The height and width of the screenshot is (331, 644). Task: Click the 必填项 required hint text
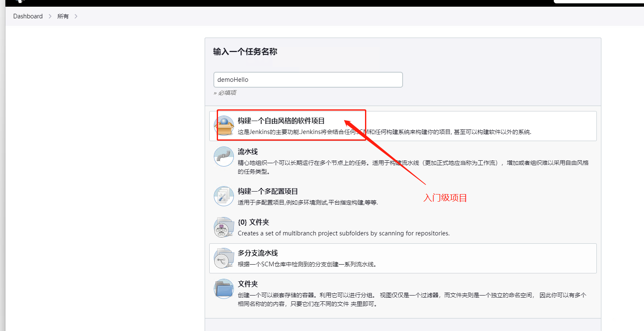225,93
